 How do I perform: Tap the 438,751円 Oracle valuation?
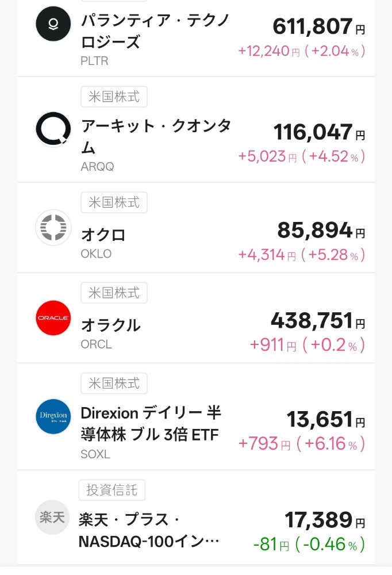[318, 321]
